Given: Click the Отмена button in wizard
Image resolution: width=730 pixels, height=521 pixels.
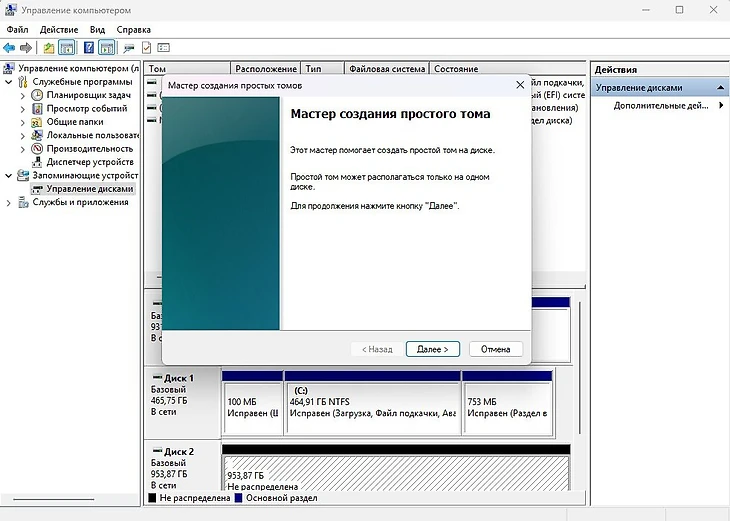Looking at the screenshot, I should tap(495, 349).
